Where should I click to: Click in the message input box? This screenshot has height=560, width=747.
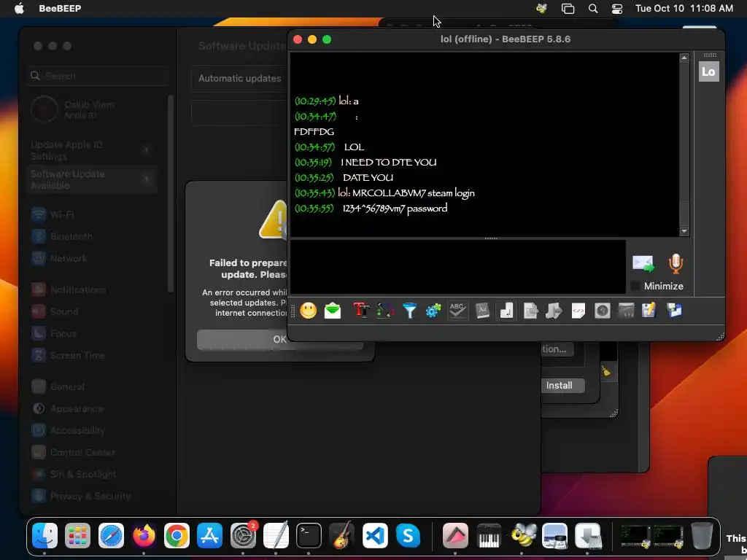[458, 267]
